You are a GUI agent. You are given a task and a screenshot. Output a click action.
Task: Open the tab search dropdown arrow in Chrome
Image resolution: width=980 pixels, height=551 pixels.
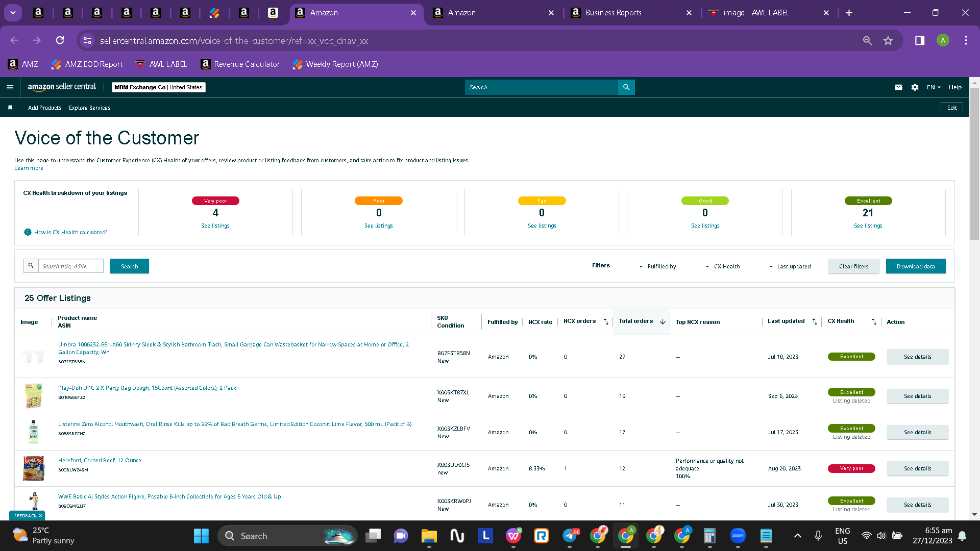13,13
